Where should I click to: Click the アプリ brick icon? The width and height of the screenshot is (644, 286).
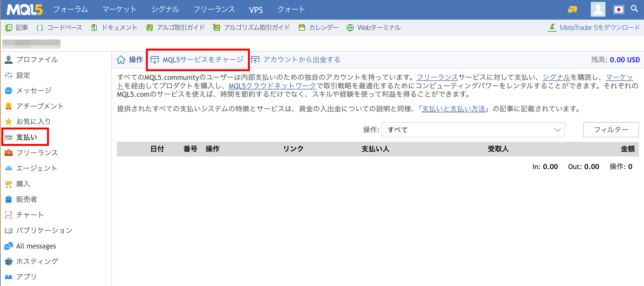pos(9,277)
